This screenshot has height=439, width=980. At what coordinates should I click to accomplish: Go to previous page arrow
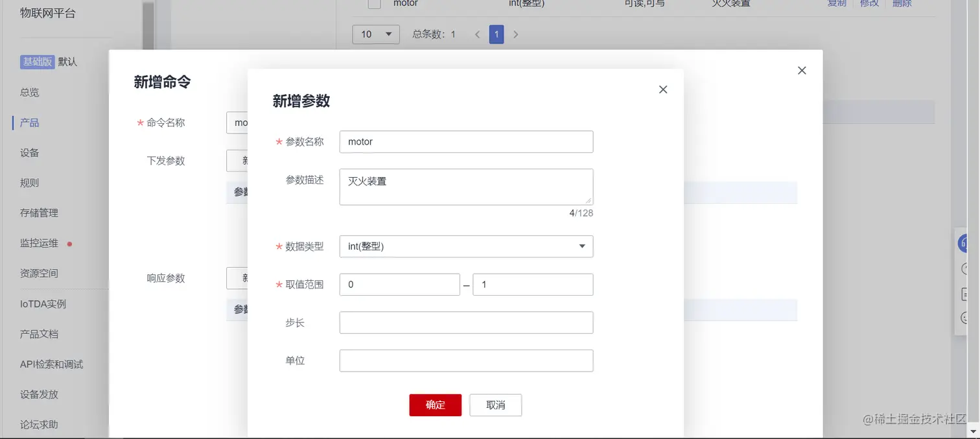click(x=478, y=34)
